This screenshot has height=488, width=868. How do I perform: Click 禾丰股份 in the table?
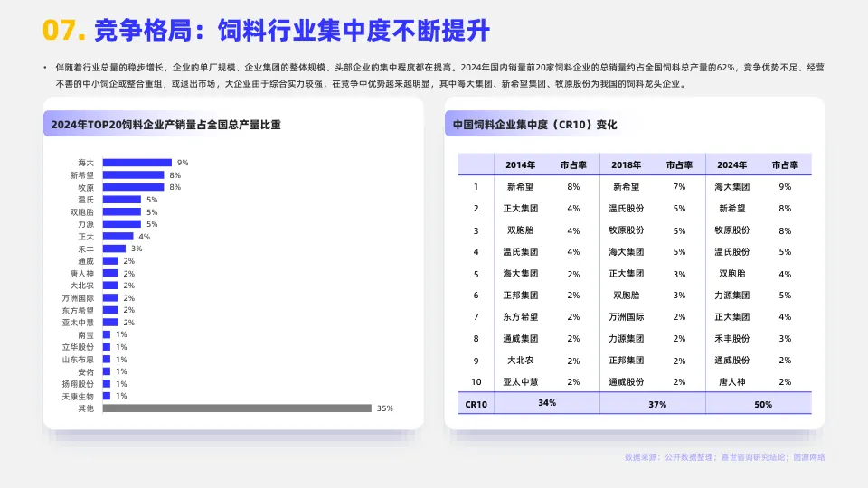[731, 339]
